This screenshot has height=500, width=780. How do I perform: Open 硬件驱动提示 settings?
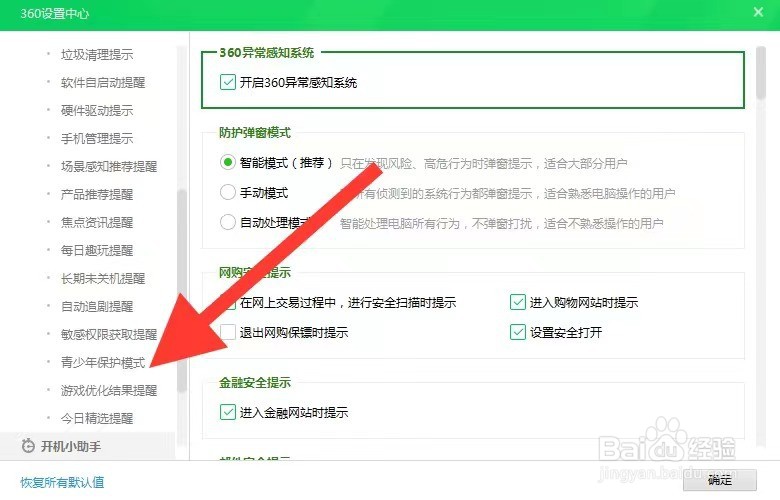pyautogui.click(x=97, y=110)
